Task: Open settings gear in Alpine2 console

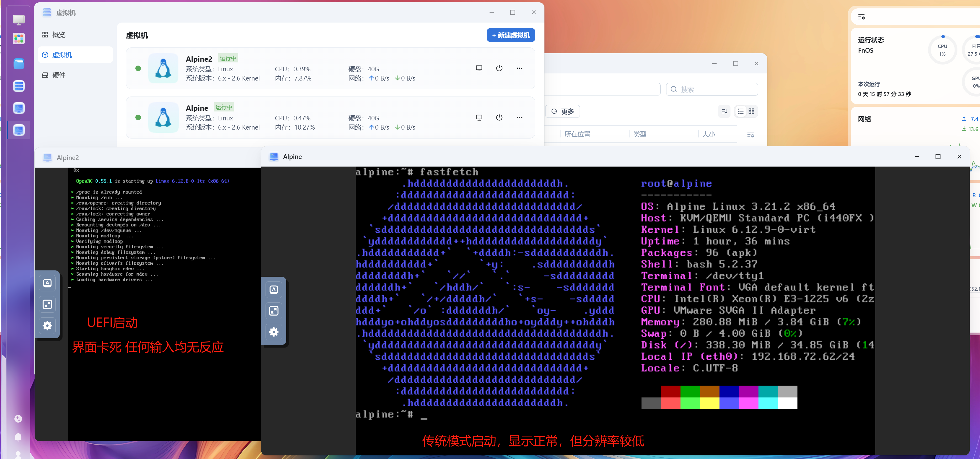Action: pyautogui.click(x=47, y=325)
